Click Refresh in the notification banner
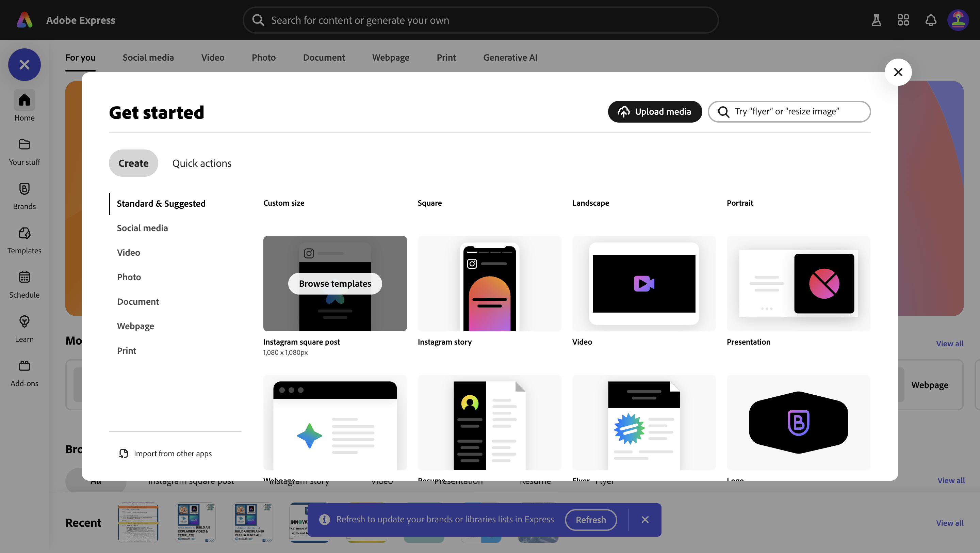This screenshot has width=980, height=553. click(590, 520)
